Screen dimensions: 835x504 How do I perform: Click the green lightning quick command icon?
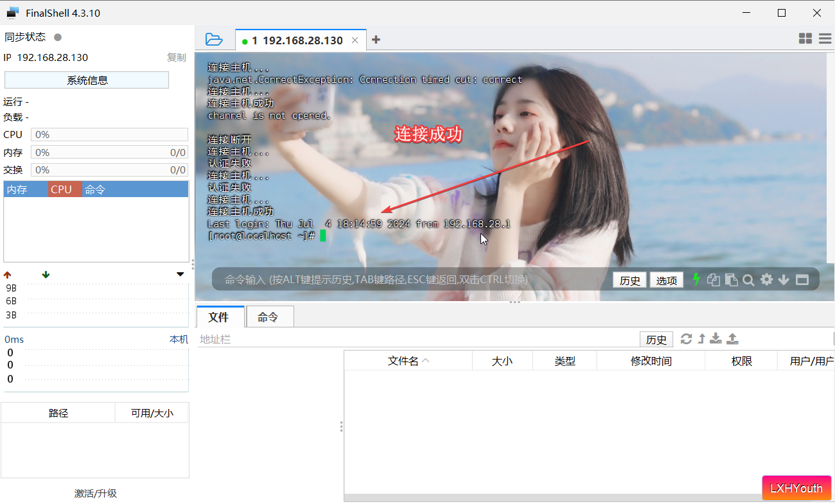click(696, 279)
